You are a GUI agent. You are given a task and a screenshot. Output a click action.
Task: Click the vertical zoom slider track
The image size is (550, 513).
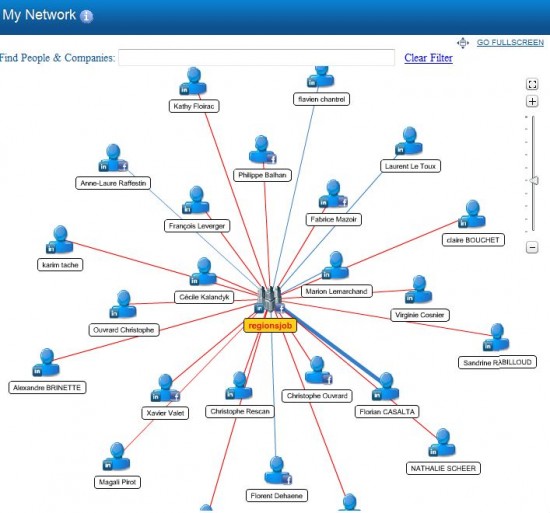pos(533,174)
